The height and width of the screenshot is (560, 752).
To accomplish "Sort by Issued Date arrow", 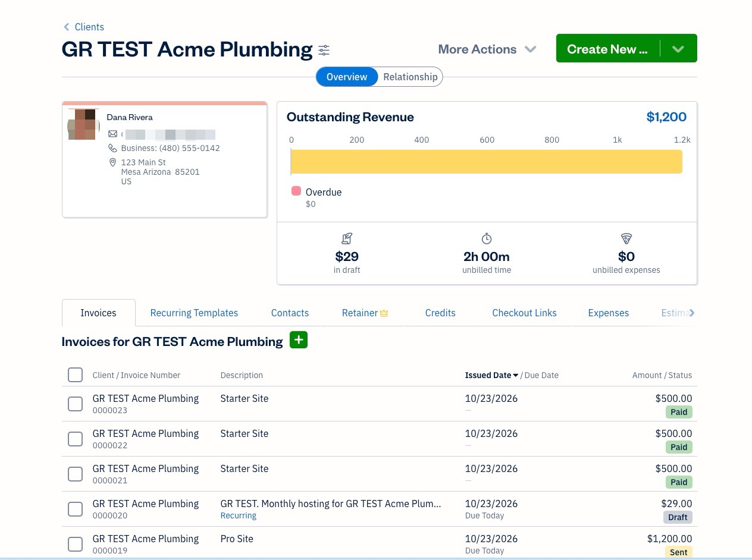I will pos(516,375).
